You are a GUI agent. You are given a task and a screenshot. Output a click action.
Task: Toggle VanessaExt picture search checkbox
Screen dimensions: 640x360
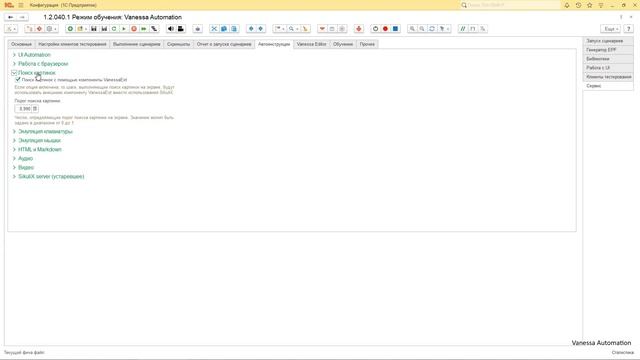coord(18,80)
